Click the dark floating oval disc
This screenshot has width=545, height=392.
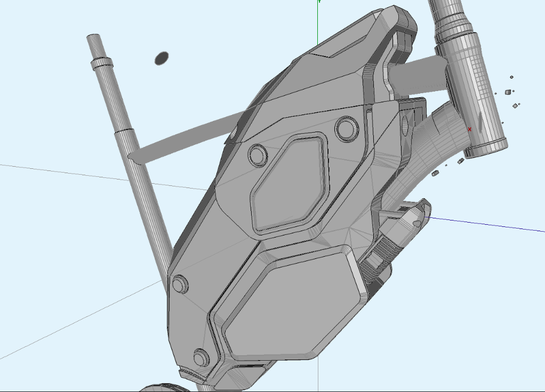pyautogui.click(x=162, y=58)
